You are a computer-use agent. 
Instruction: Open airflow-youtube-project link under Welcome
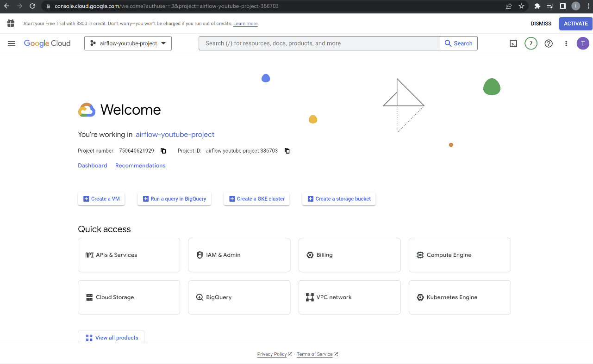[x=175, y=135]
